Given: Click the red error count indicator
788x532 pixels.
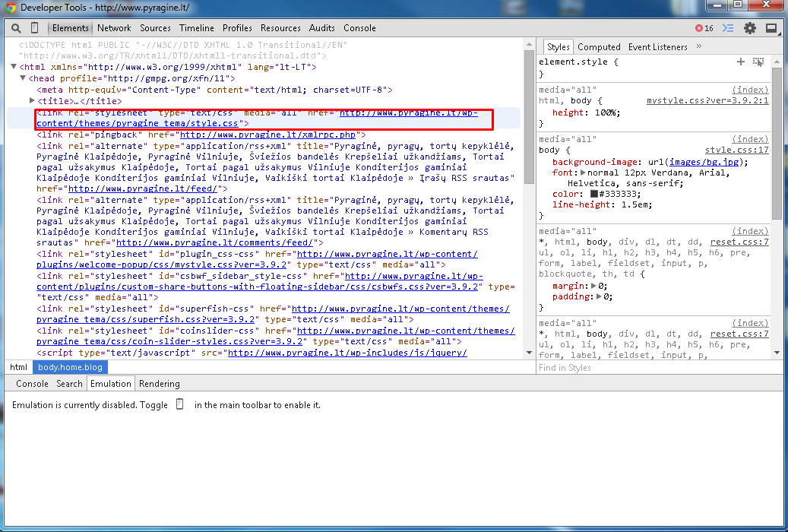Looking at the screenshot, I should click(x=704, y=28).
